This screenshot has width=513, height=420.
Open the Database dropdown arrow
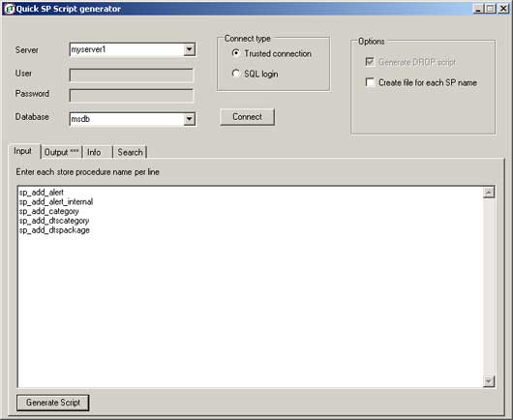click(189, 119)
